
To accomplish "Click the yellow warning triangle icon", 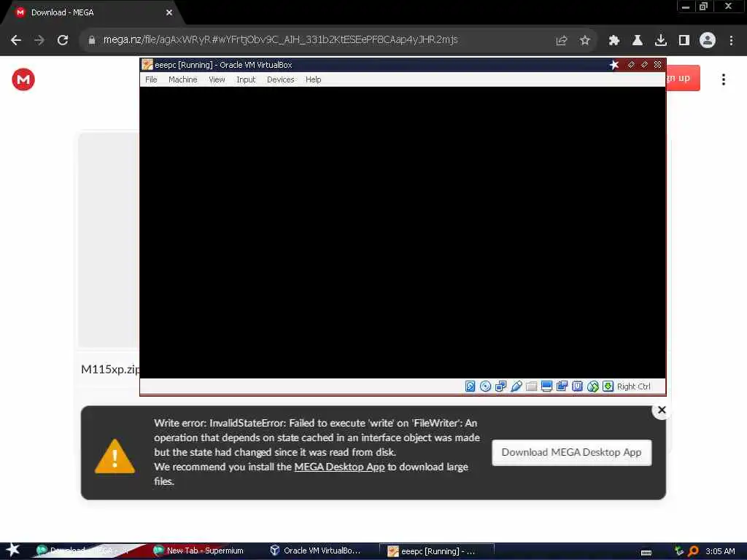I will click(115, 456).
